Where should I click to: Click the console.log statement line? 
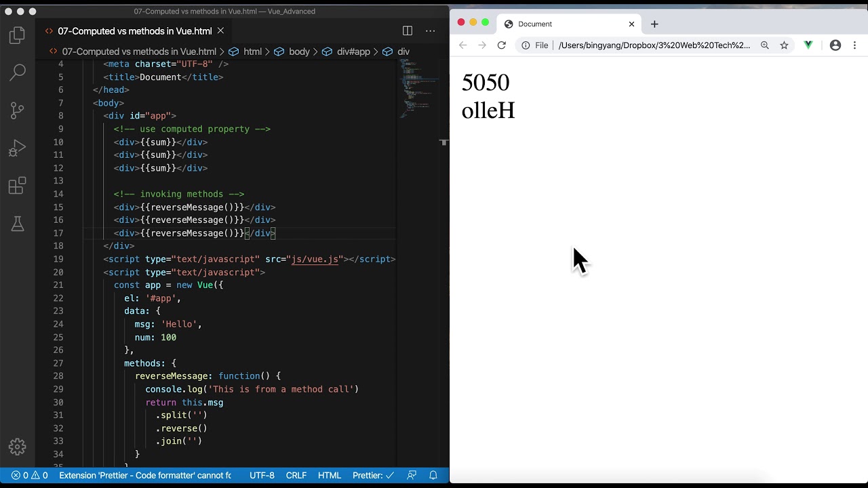coord(252,389)
